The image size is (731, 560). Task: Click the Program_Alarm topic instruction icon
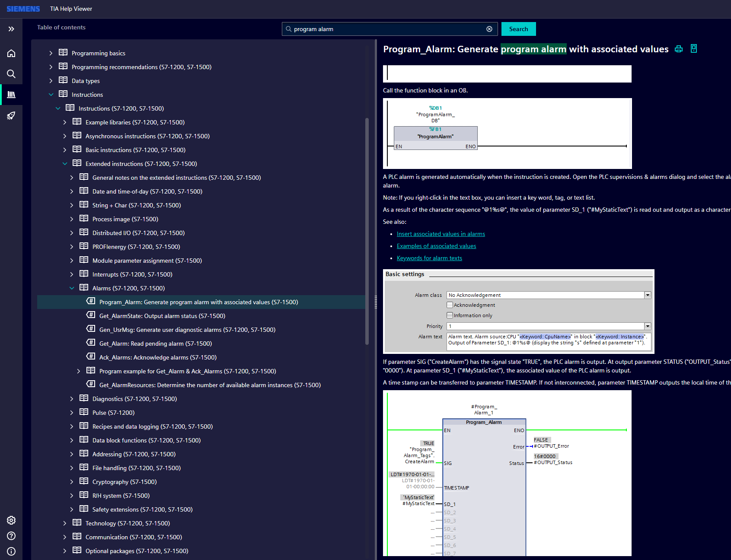tap(91, 302)
